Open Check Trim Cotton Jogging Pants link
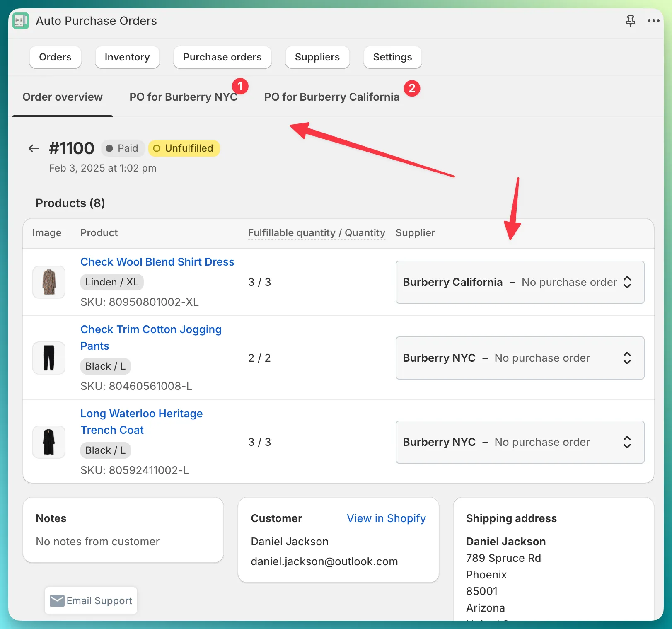Image resolution: width=672 pixels, height=629 pixels. pyautogui.click(x=151, y=338)
